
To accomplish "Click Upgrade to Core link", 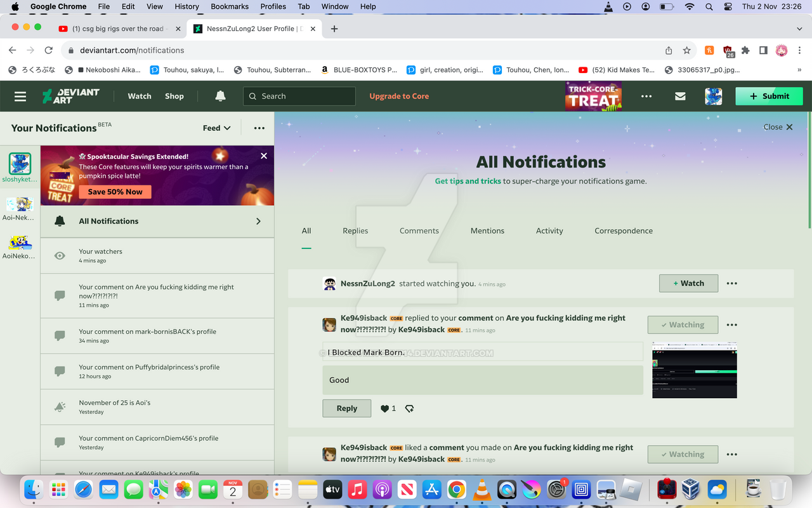I will coord(399,96).
